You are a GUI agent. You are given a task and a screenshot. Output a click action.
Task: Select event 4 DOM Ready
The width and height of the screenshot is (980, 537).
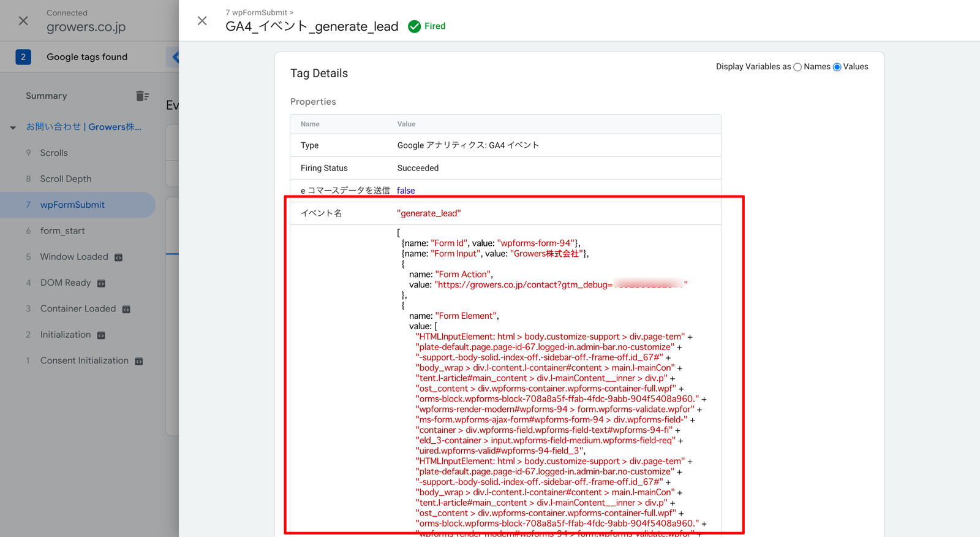78,283
